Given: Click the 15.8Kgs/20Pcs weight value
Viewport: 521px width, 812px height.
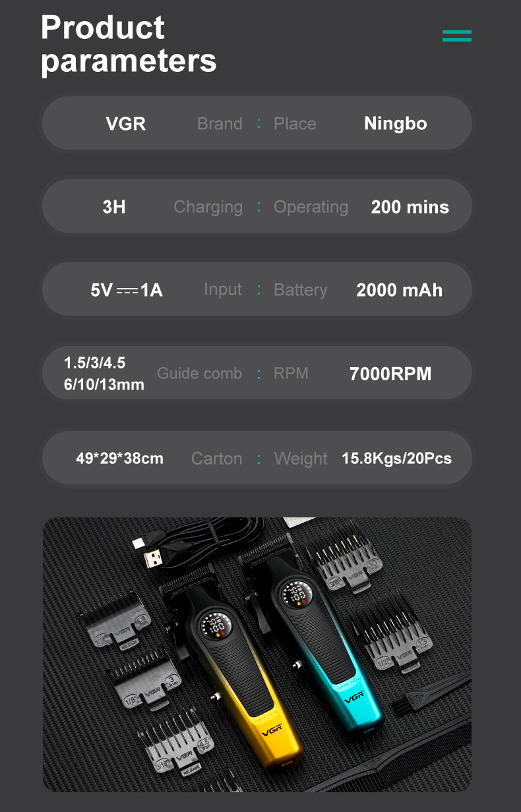Looking at the screenshot, I should point(396,458).
